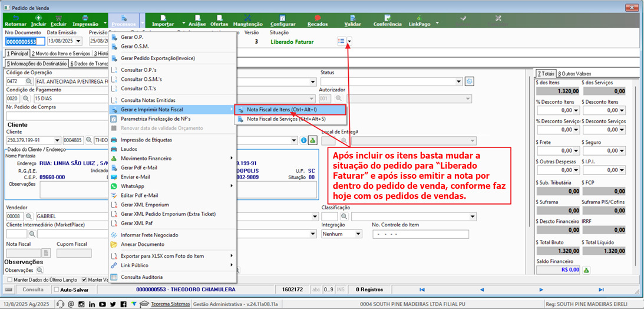The height and width of the screenshot is (309, 644).
Task: Expand the client CPF 250.379.199-91 dropdown
Action: click(57, 140)
